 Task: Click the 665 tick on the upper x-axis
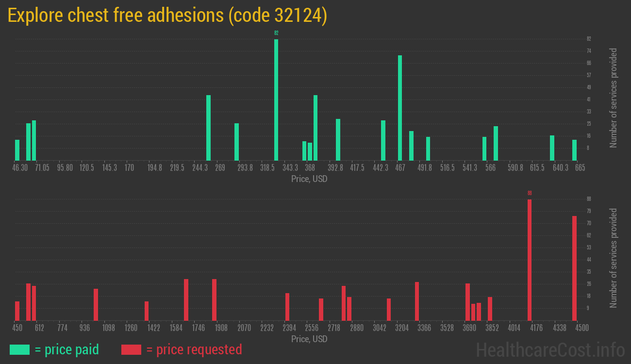click(x=580, y=168)
